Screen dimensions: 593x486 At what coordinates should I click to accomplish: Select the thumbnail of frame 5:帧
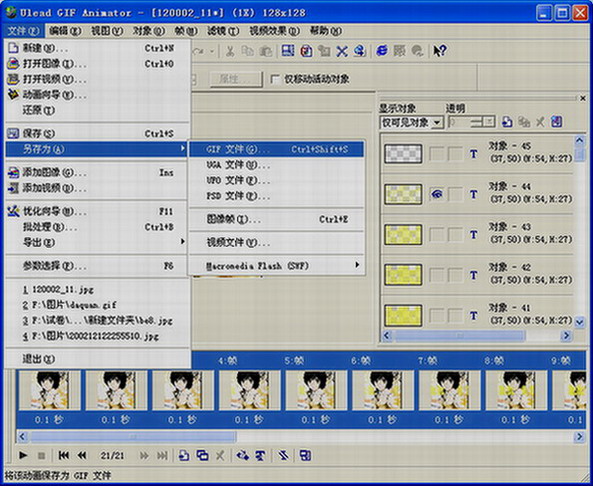316,390
